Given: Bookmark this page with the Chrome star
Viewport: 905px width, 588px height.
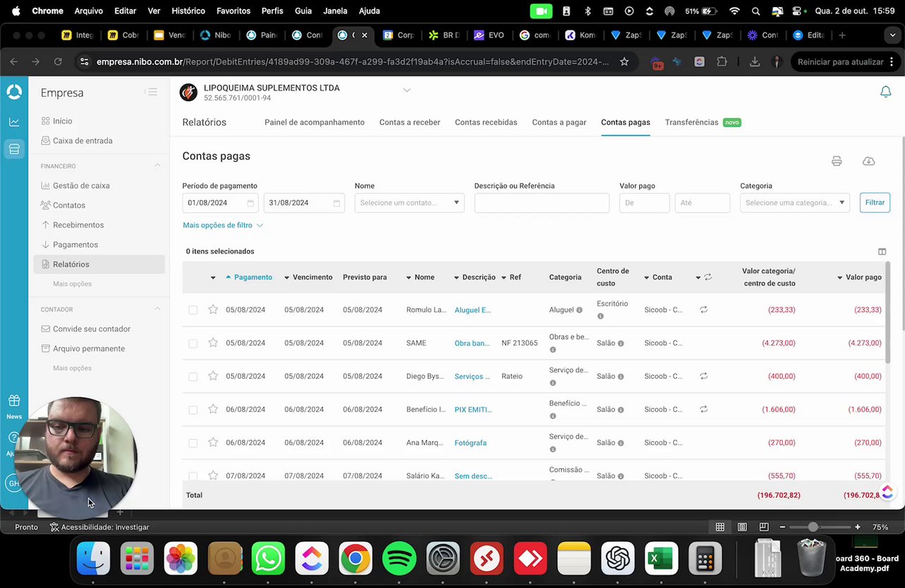Looking at the screenshot, I should click(x=624, y=61).
